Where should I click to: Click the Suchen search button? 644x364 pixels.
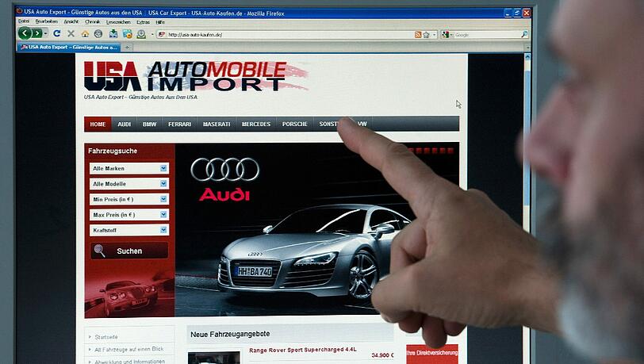(x=129, y=251)
